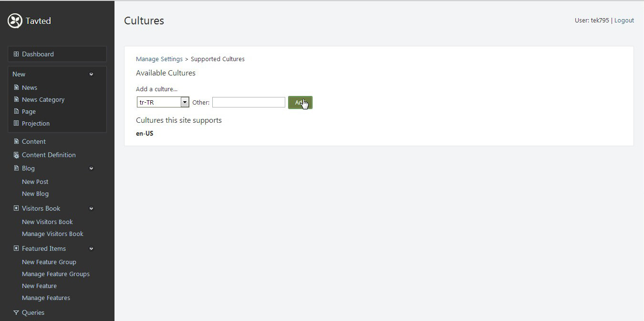Click the Visitors Book square icon

[x=16, y=208]
